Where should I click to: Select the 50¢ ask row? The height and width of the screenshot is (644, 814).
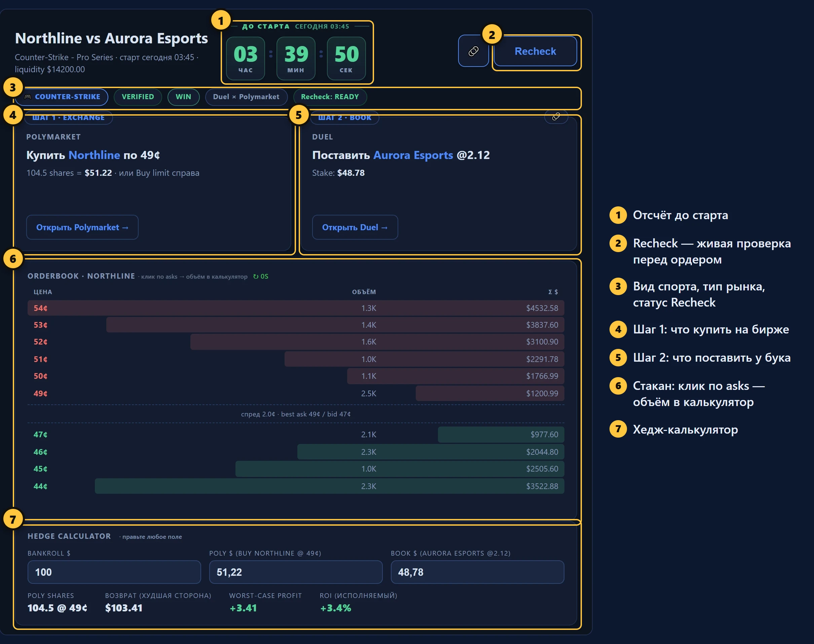[x=296, y=376]
